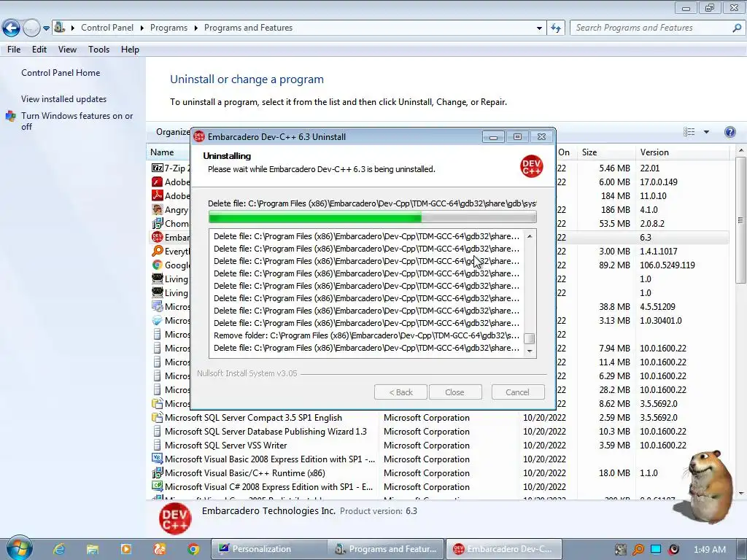747x560 pixels.
Task: Click the Turn Windows features shield icon
Action: (10, 116)
